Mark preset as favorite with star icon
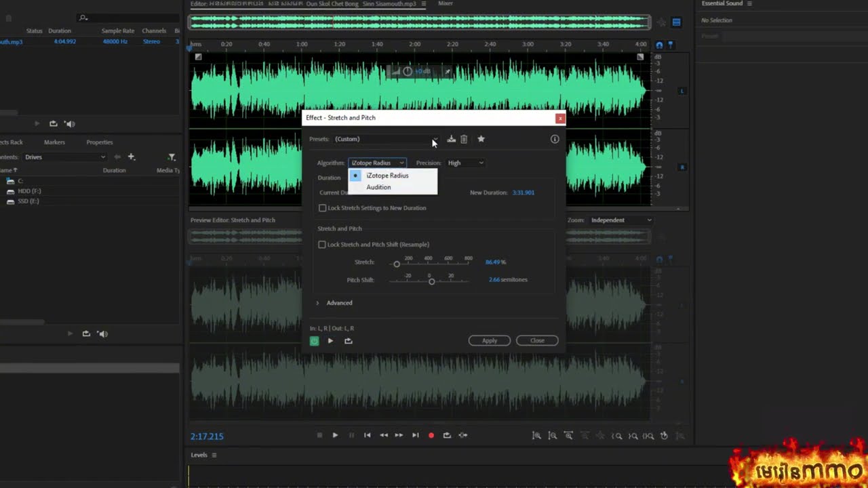 481,139
